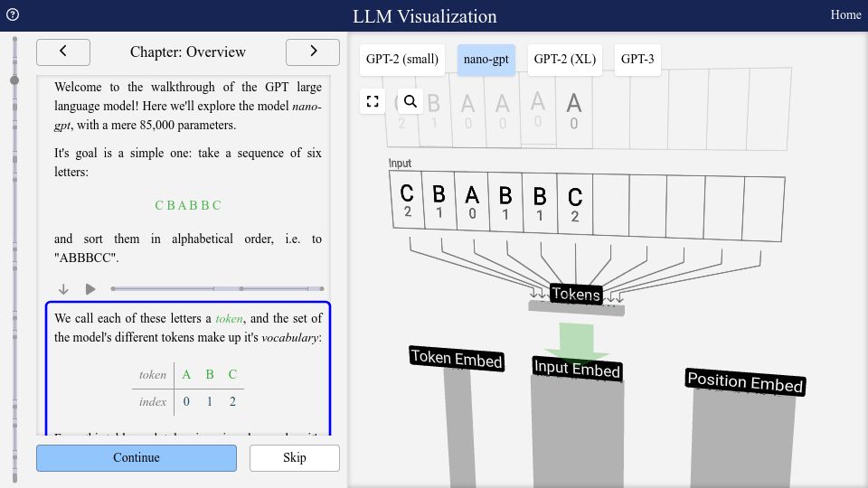Click the down-arrow jump icon

point(63,289)
